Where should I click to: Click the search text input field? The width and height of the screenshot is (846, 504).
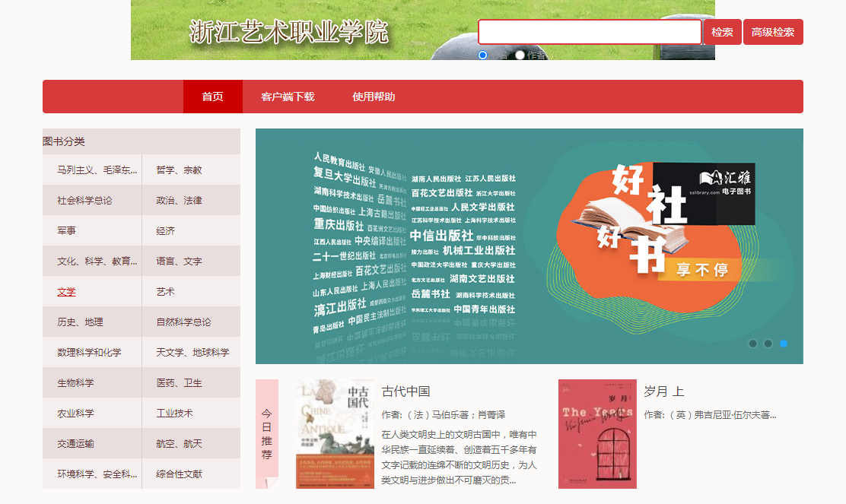click(589, 32)
